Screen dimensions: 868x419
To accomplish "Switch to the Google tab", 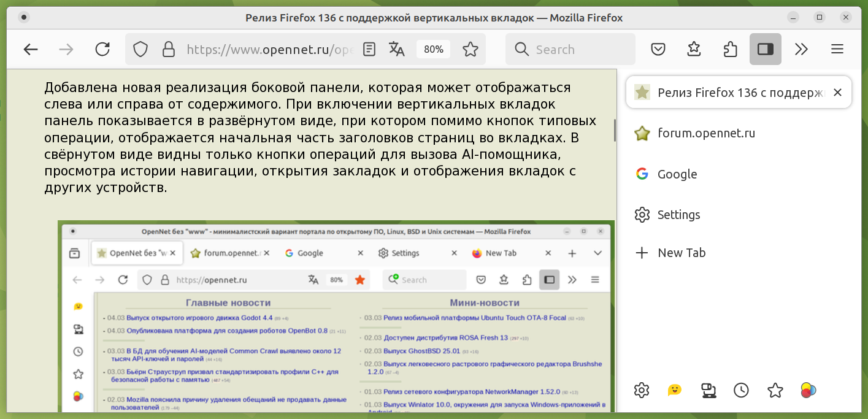I will click(677, 174).
